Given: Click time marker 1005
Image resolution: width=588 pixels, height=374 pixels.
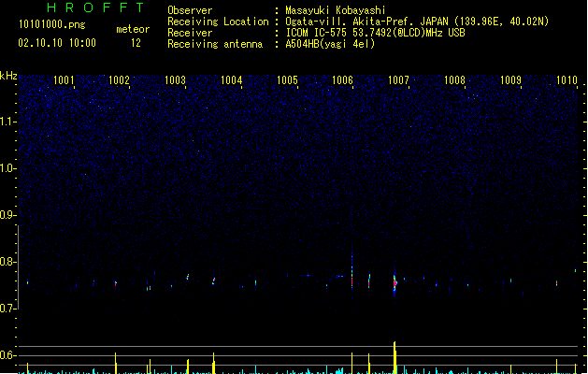Looking at the screenshot, I should pos(287,80).
